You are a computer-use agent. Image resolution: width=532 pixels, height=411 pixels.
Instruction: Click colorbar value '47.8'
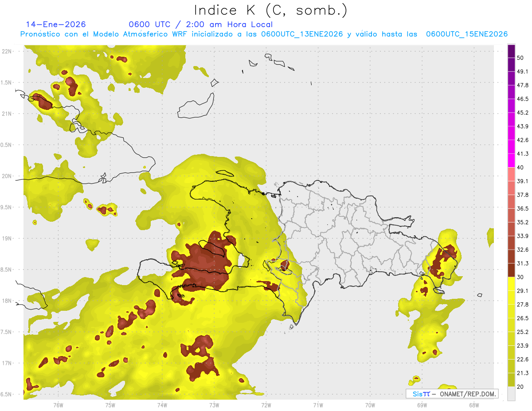pyautogui.click(x=523, y=85)
